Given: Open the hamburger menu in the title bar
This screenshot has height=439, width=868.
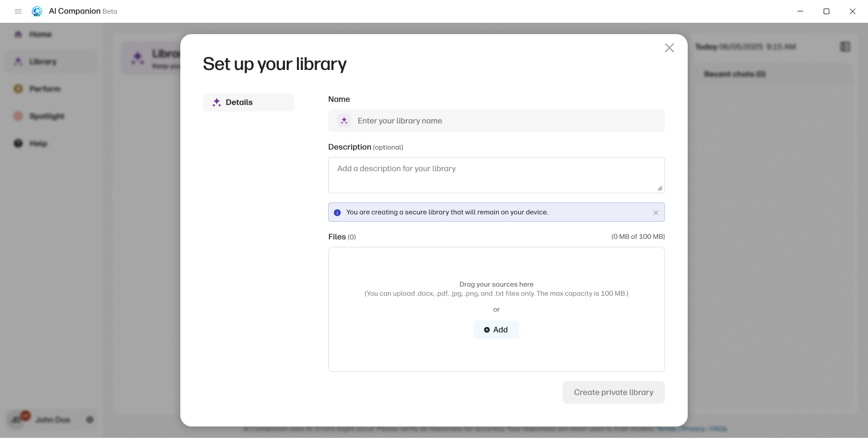Looking at the screenshot, I should coord(18,11).
